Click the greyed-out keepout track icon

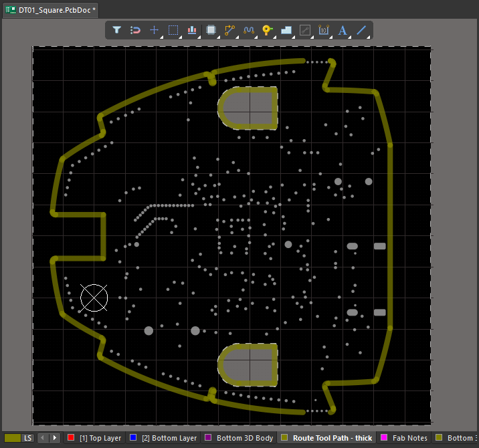[x=305, y=30]
